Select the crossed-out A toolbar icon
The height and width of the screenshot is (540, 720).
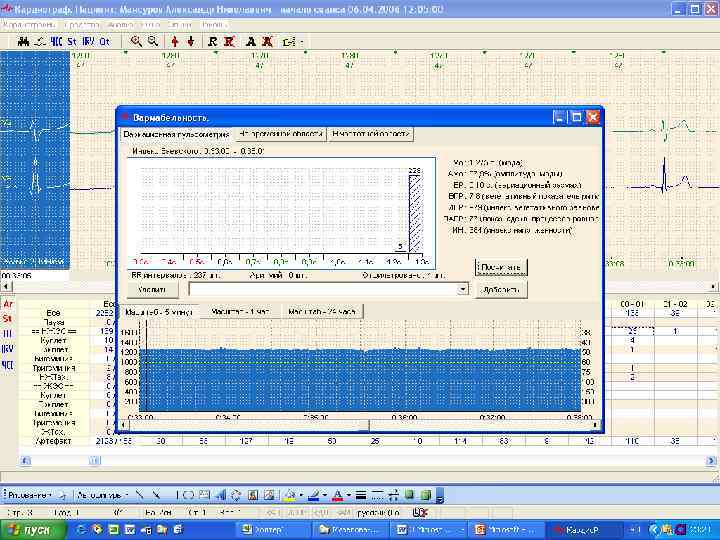268,41
